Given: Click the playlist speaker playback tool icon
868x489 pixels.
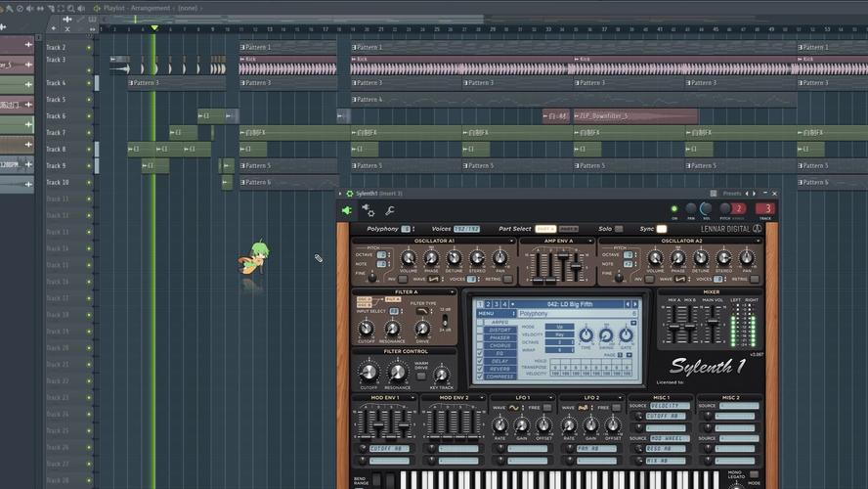Looking at the screenshot, I should [x=82, y=8].
